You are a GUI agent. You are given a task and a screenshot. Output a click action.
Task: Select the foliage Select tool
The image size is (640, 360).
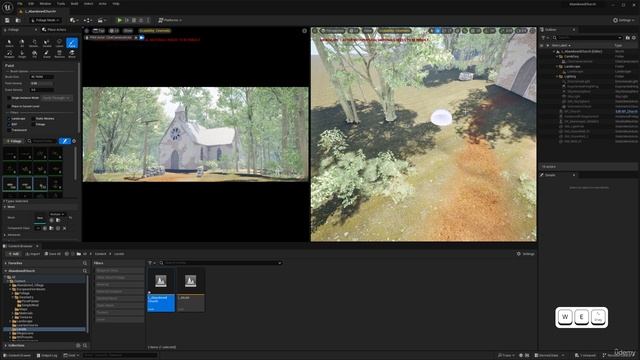coord(9,43)
